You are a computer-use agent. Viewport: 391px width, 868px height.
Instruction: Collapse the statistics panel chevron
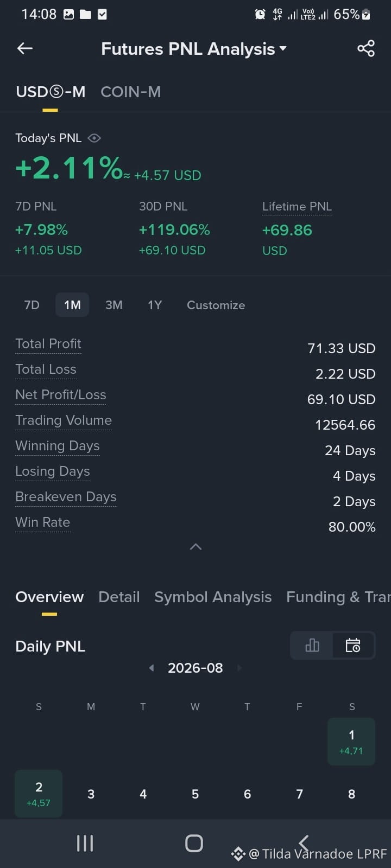coord(195,547)
